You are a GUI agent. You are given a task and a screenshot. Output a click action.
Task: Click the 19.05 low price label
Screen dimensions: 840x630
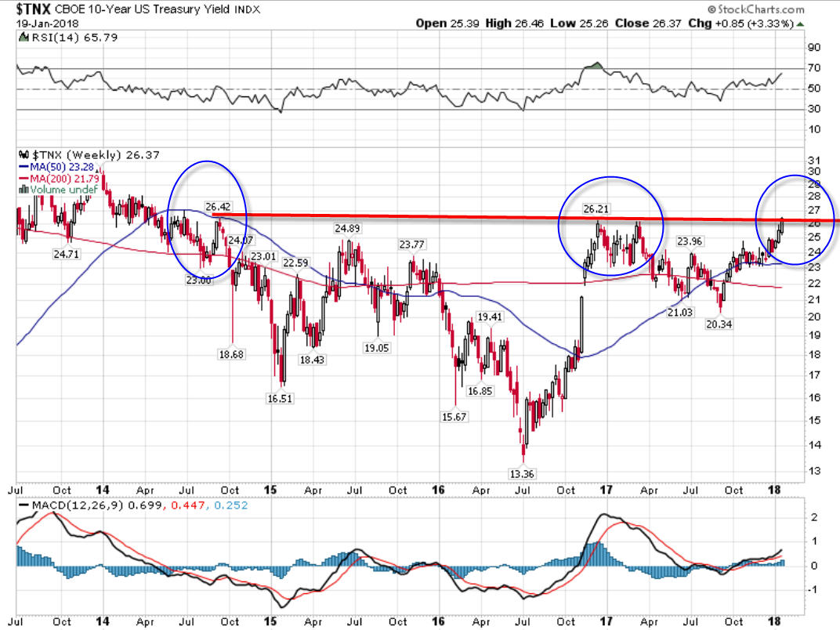[377, 348]
